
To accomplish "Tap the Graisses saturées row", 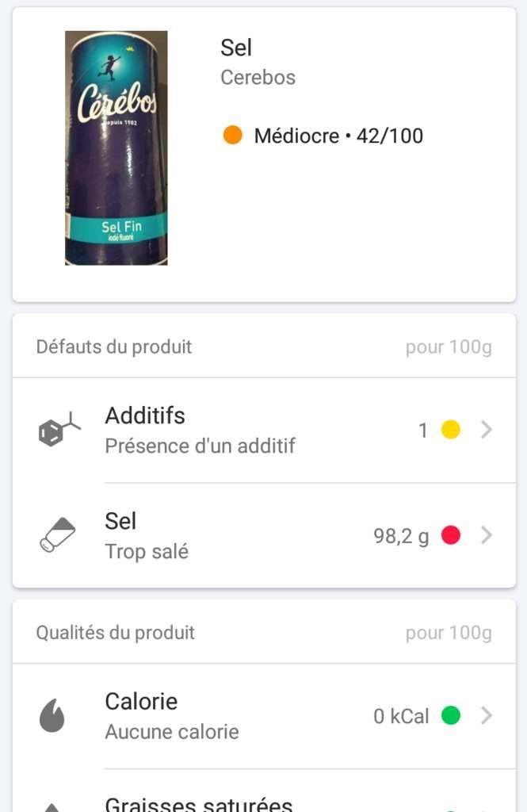I will [x=264, y=791].
